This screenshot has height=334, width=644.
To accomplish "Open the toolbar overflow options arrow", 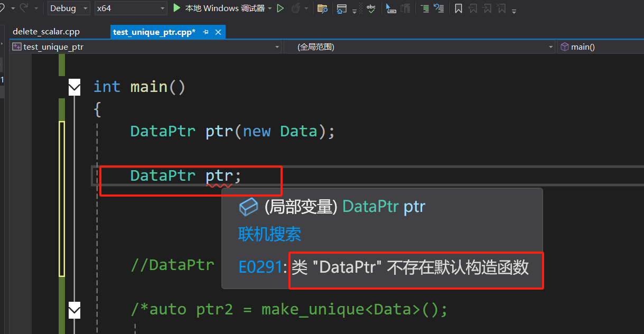I will (x=514, y=10).
